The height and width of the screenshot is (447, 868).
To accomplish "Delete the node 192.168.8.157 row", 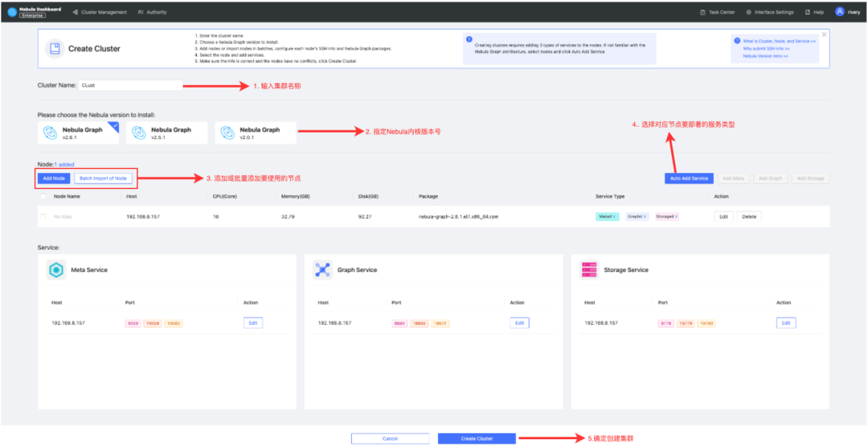I will [748, 216].
